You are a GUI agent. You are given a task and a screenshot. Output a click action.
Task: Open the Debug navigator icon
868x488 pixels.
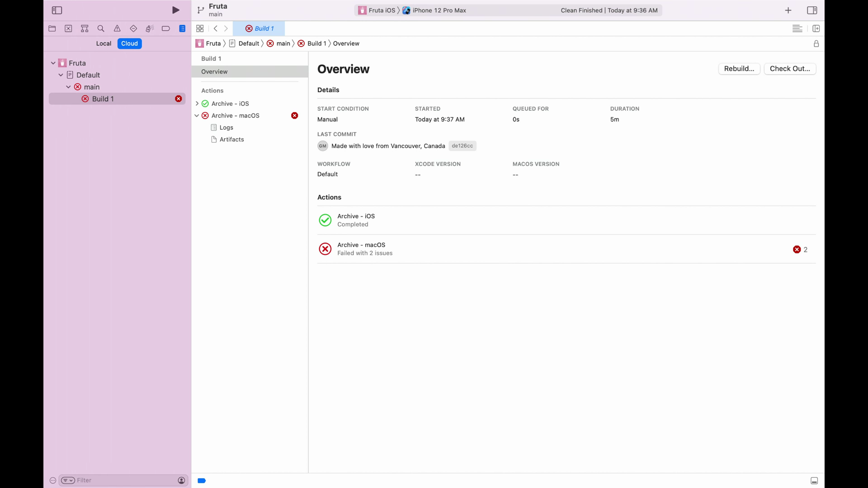[150, 28]
